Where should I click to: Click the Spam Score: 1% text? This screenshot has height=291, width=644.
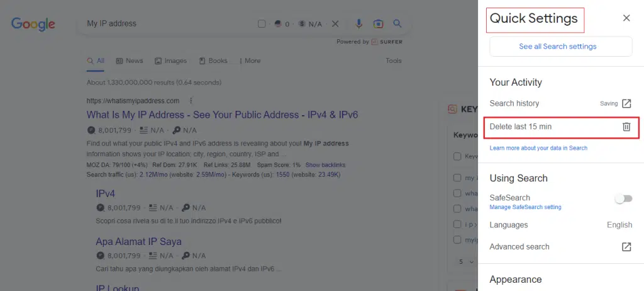point(279,165)
